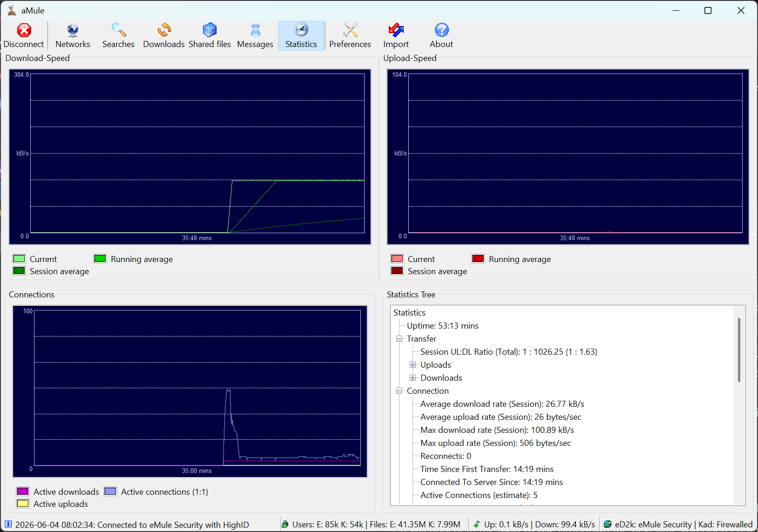Screen dimensions: 758x532
Task: Collapse the Transfer tree node
Action: (399, 339)
